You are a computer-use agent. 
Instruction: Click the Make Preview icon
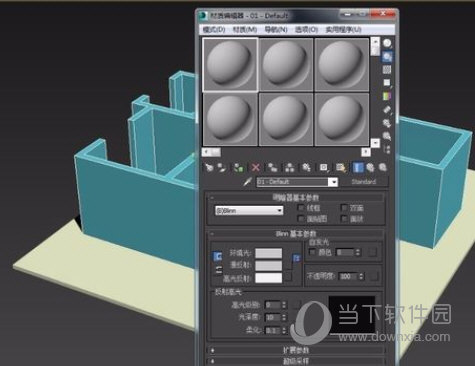coord(387,109)
